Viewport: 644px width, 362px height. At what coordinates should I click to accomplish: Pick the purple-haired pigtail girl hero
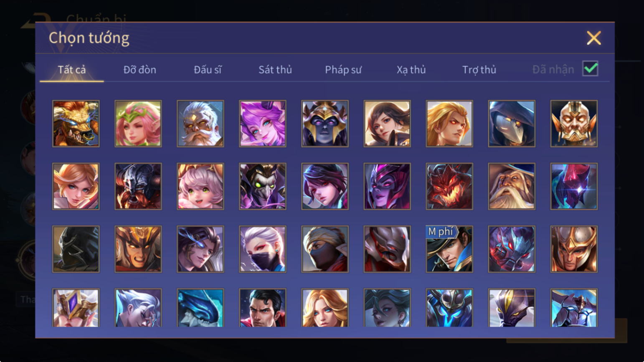263,124
